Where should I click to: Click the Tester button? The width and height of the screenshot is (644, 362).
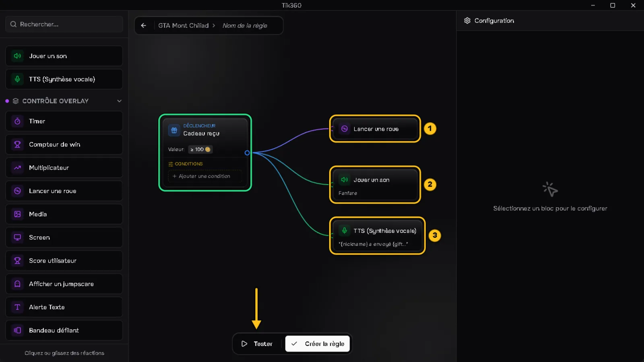(x=257, y=344)
